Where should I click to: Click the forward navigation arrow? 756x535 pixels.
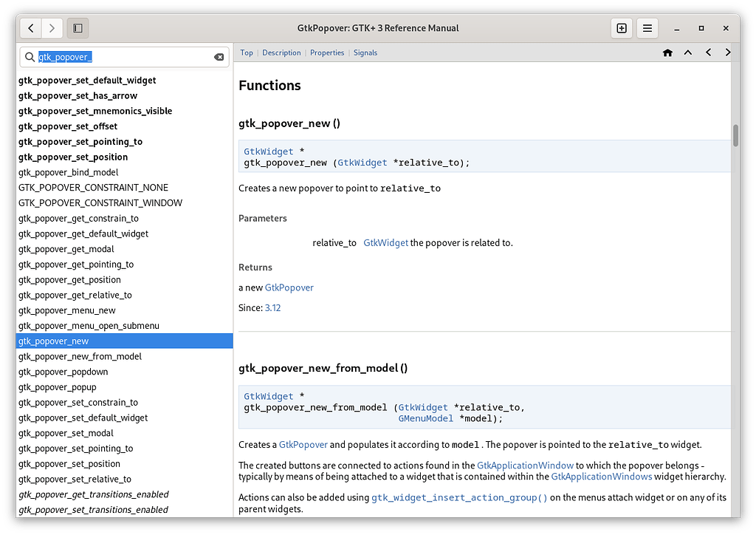tap(51, 28)
